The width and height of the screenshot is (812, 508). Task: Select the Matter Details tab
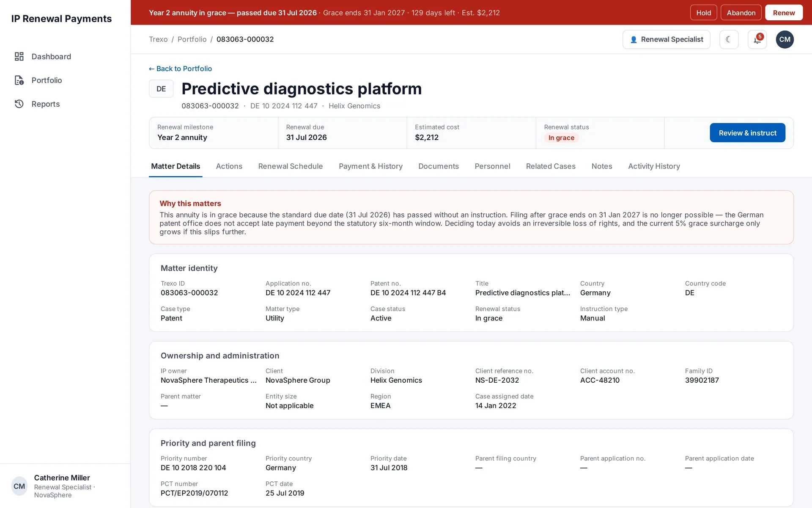coord(176,166)
